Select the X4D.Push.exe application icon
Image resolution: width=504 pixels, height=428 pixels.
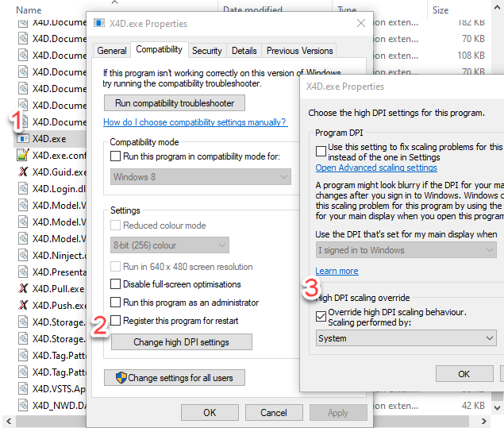click(23, 306)
